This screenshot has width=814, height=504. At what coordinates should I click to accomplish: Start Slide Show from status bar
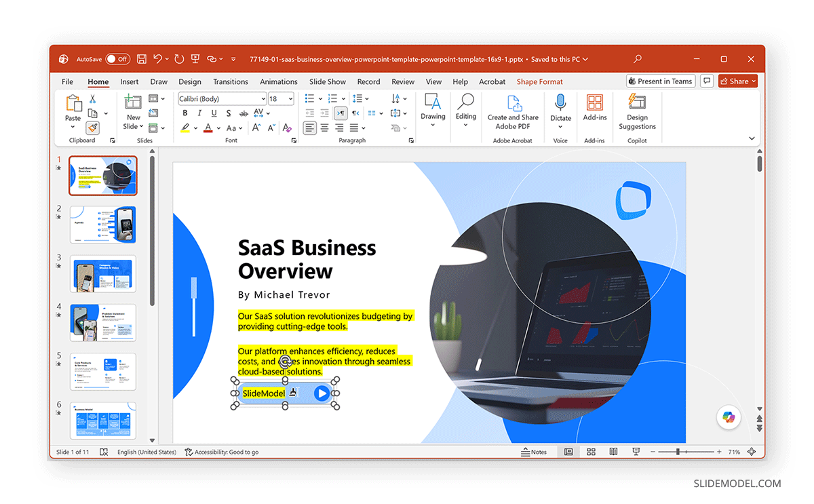pyautogui.click(x=636, y=452)
